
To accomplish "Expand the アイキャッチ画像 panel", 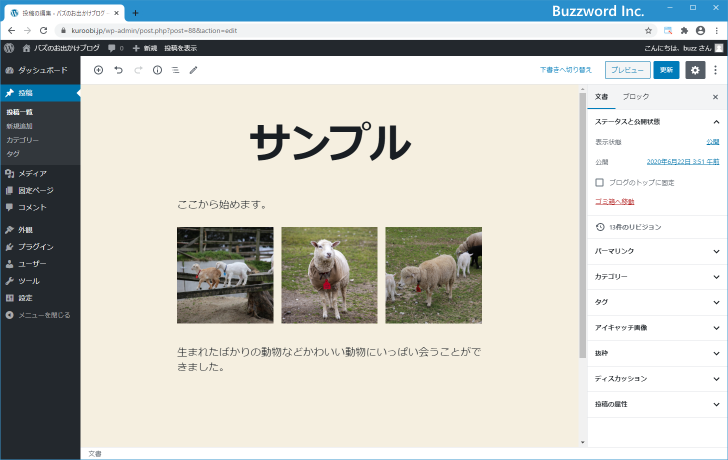I will pos(656,327).
